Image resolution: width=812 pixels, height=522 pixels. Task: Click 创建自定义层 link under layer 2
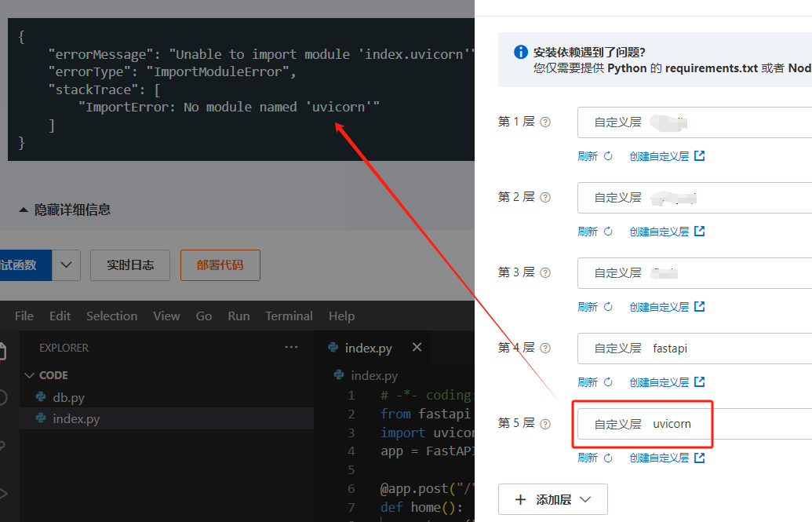(659, 232)
